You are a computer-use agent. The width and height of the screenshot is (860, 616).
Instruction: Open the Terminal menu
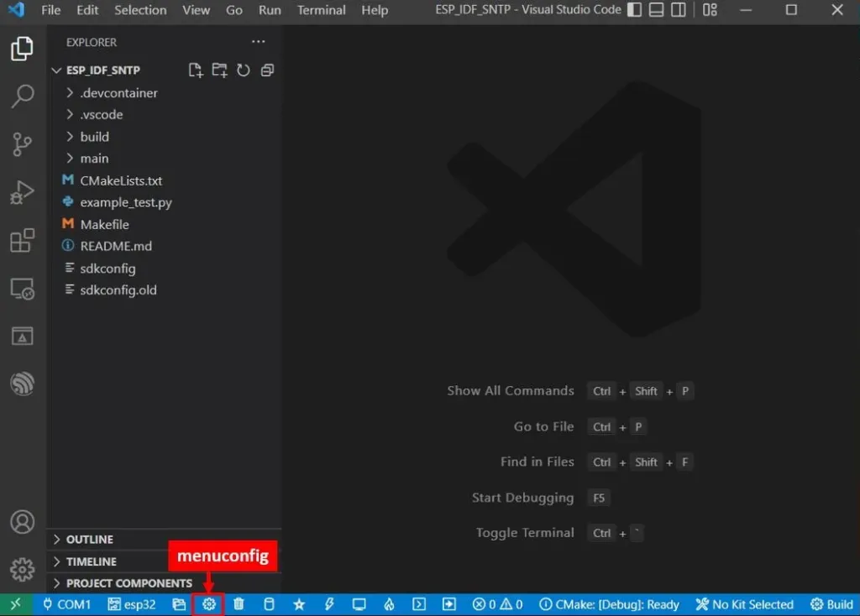tap(322, 10)
